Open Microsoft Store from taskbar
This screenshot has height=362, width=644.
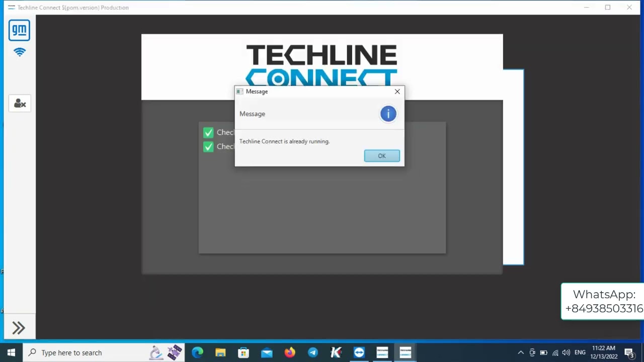point(244,353)
